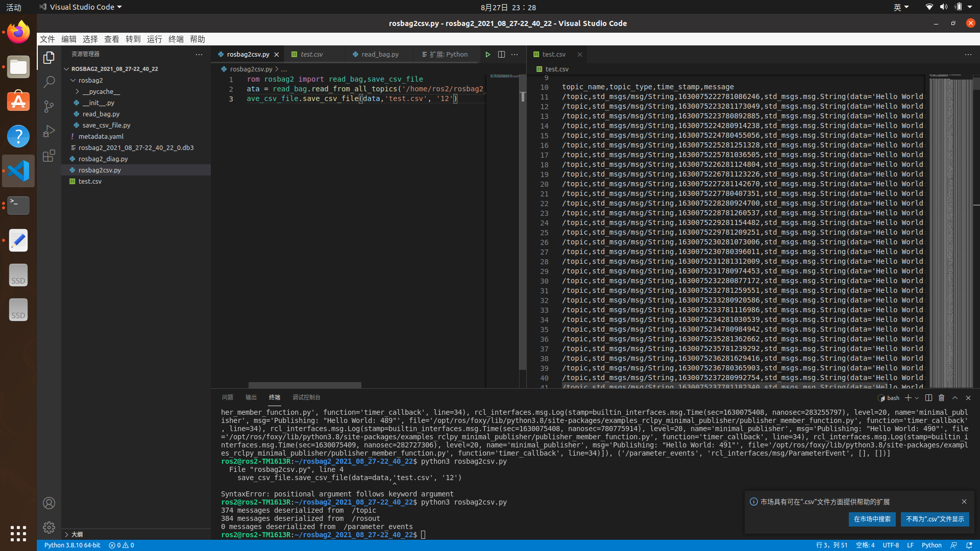Open Run and Debug view icon
The height and width of the screenshot is (551, 980).
click(49, 131)
